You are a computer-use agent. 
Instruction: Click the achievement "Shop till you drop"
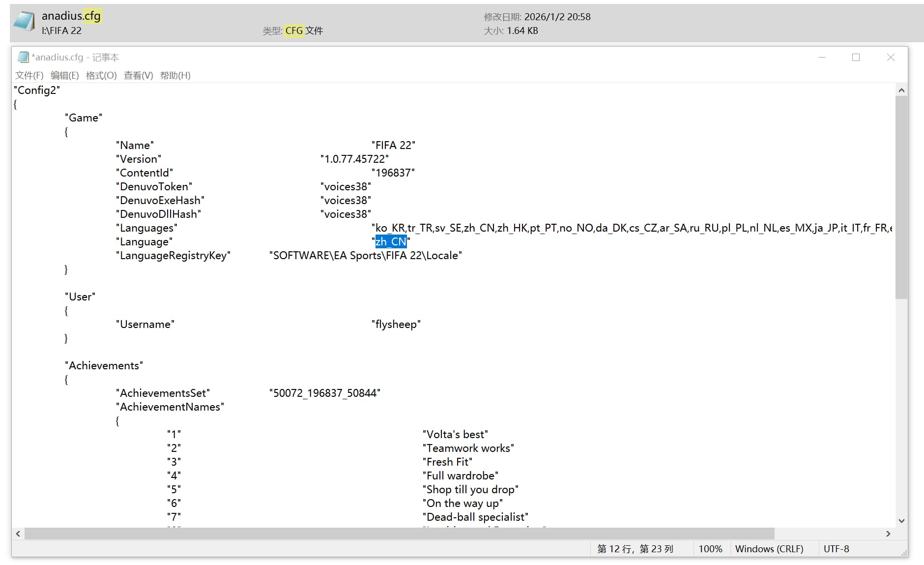click(x=470, y=489)
